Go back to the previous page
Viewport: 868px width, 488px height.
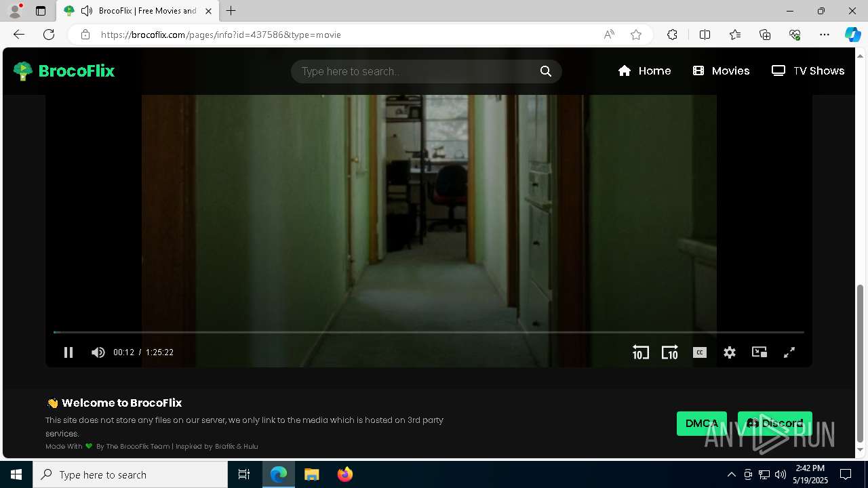point(19,35)
